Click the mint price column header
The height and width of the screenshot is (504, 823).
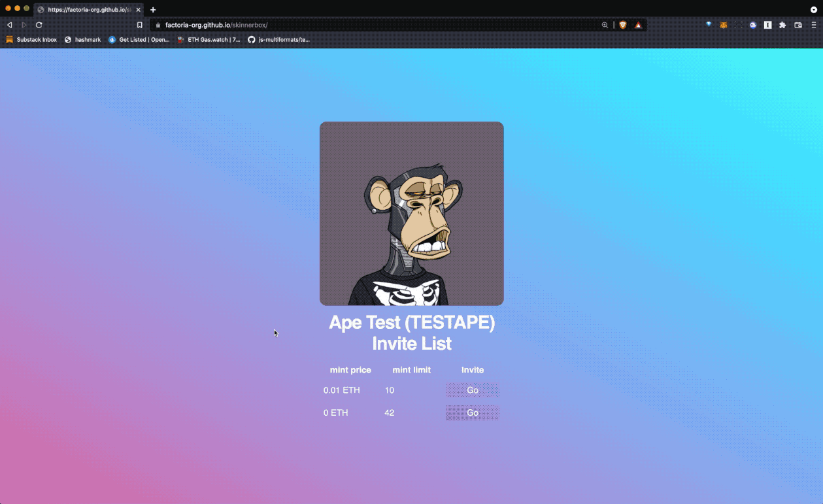point(350,370)
